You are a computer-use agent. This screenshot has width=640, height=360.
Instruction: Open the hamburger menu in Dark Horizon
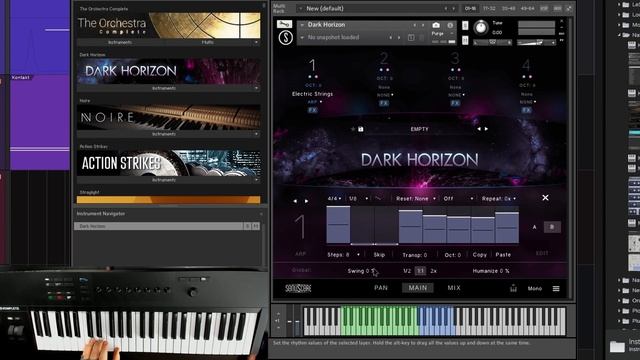point(556,289)
